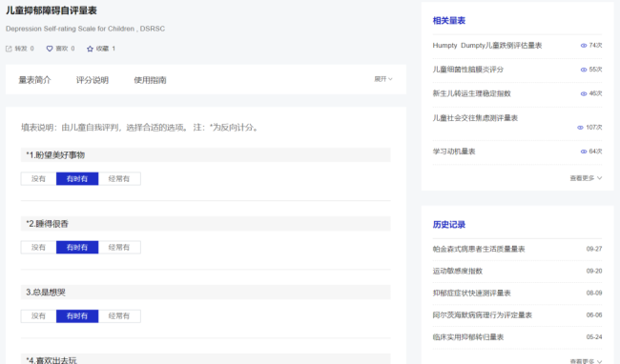Open history item 阿尔茨海默病病理行为评定量表
620x364 pixels.
(483, 315)
